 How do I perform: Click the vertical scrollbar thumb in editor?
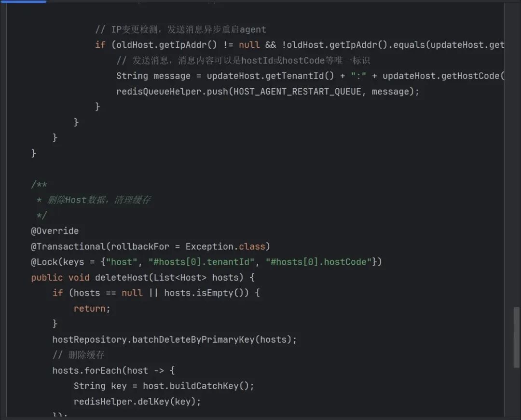[517, 333]
